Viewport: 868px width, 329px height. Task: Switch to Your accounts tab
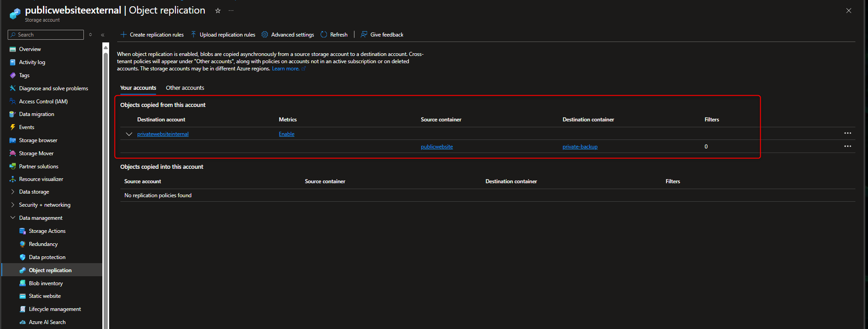pyautogui.click(x=138, y=88)
